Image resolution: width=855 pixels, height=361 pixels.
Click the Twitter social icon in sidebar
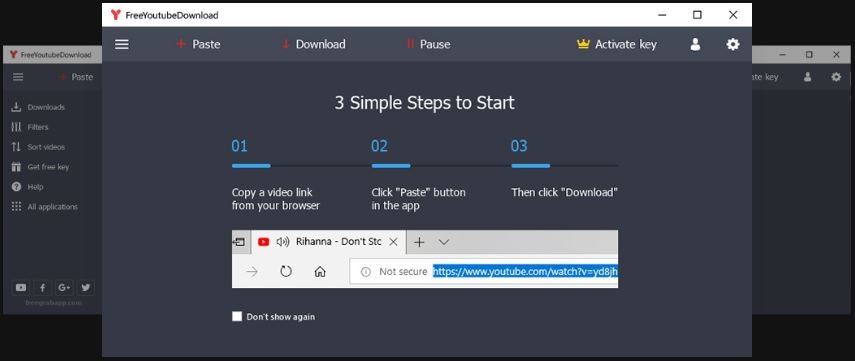click(x=85, y=287)
